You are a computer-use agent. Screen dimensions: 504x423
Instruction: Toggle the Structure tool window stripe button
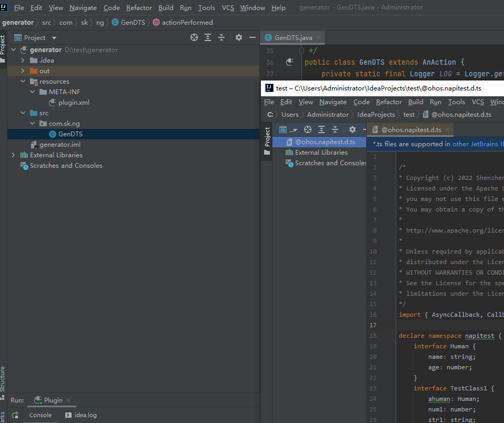(3, 383)
